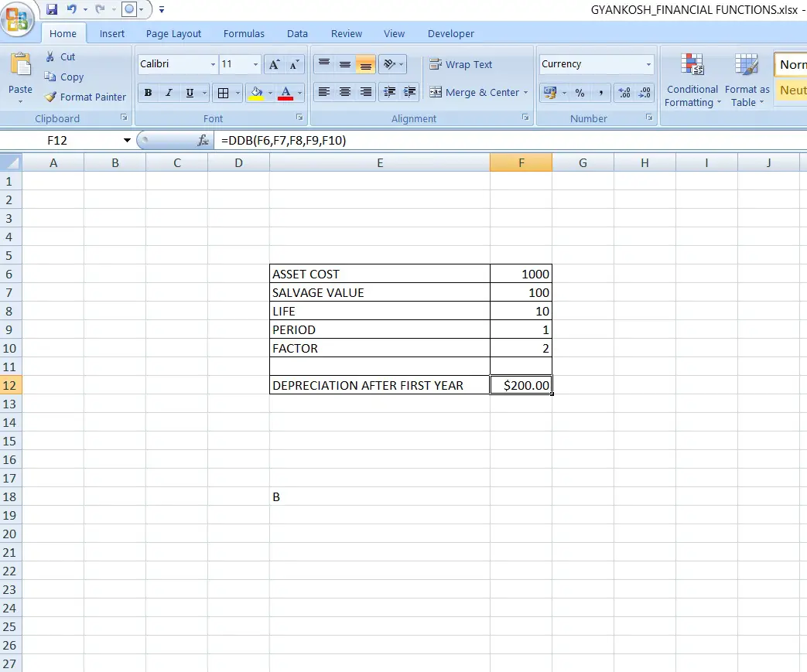Decrease cell indent

(x=390, y=92)
